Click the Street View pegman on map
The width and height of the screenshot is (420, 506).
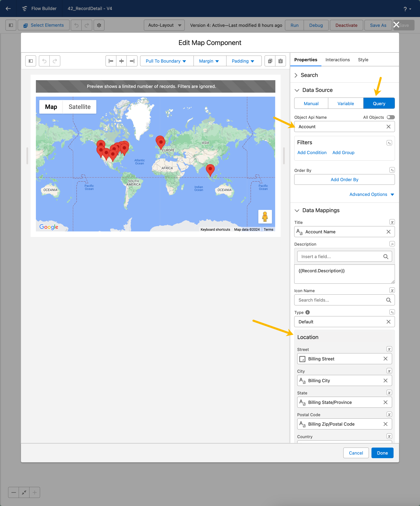265,217
